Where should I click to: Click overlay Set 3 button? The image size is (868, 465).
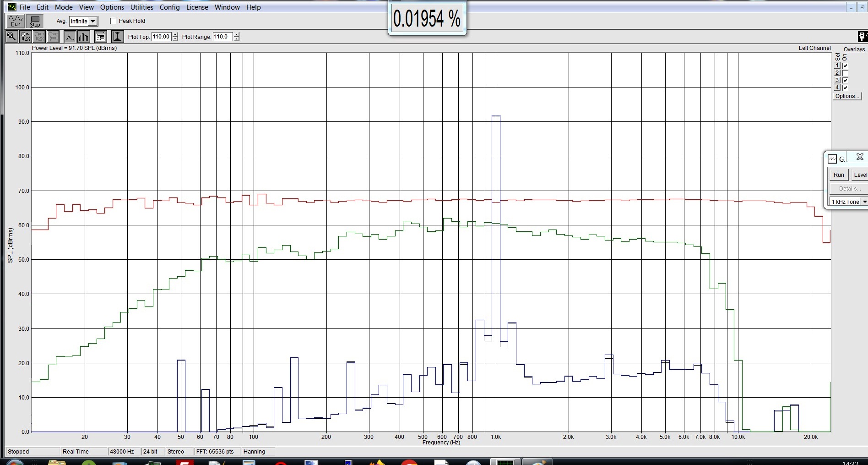pyautogui.click(x=837, y=80)
